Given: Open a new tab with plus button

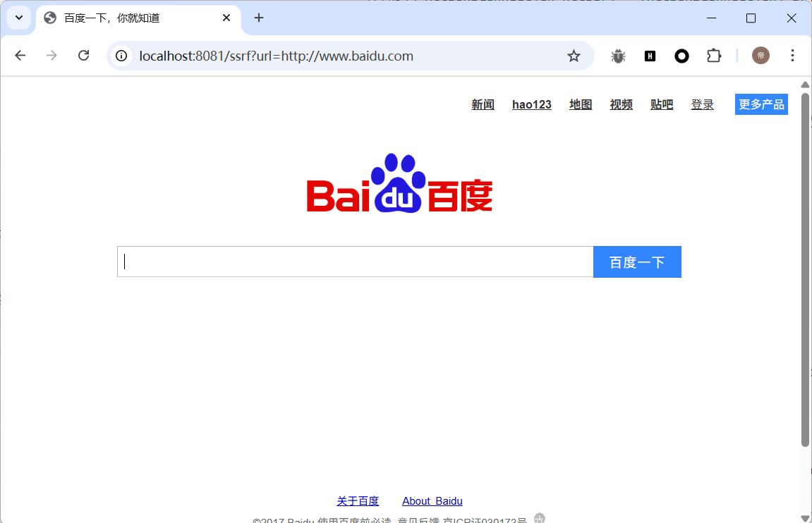Looking at the screenshot, I should (x=259, y=18).
